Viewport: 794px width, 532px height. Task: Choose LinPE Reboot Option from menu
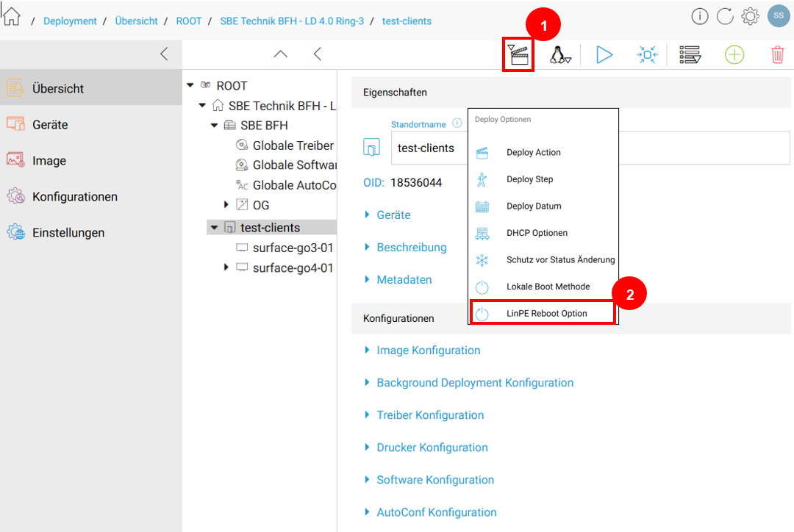pos(543,313)
